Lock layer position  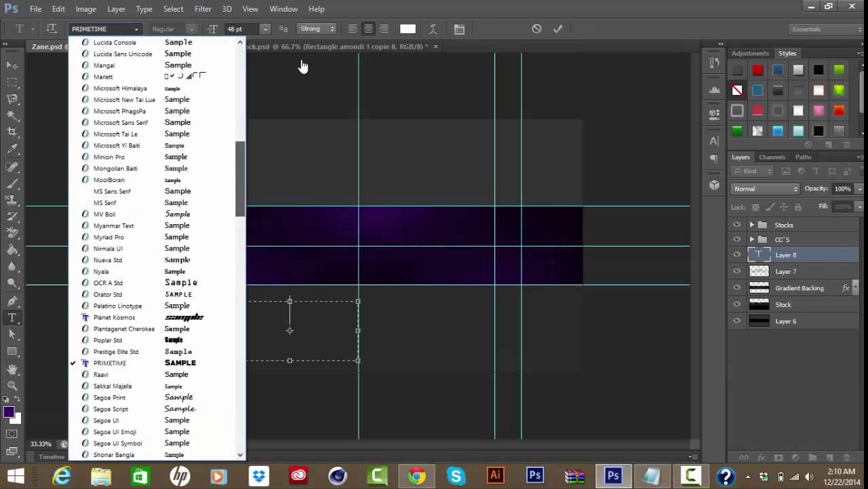(x=784, y=206)
